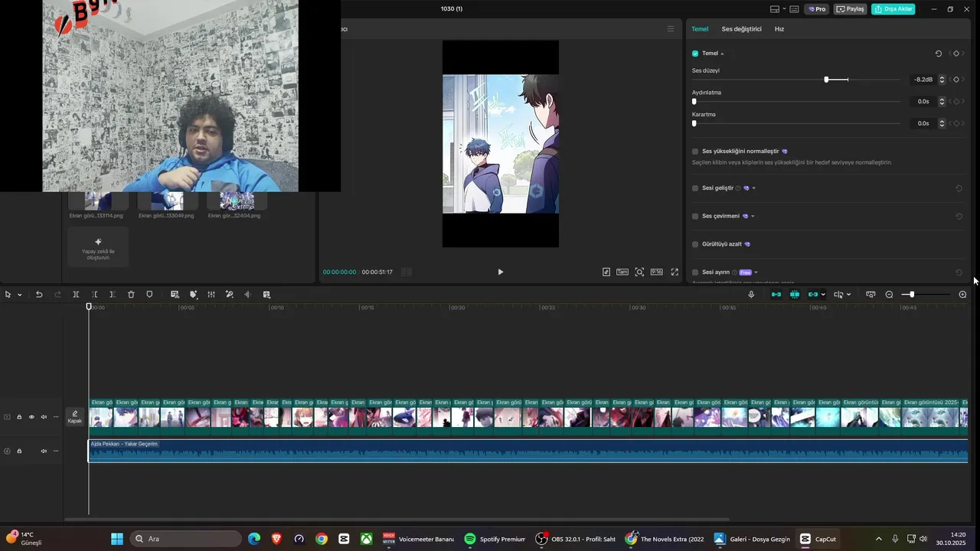Add a keyframe to the Temel section
Screen dimensions: 980x551
(x=956, y=54)
